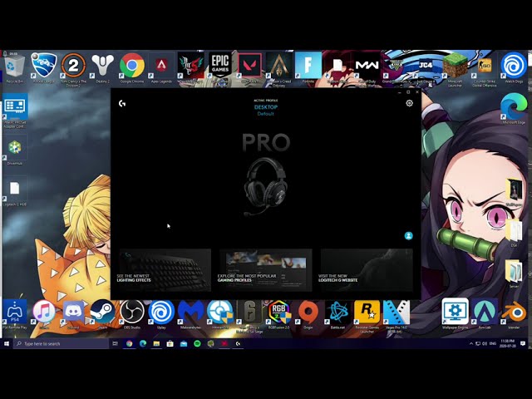Open the taskbar volume control
This screenshot has height=399, width=532.
pos(485,343)
